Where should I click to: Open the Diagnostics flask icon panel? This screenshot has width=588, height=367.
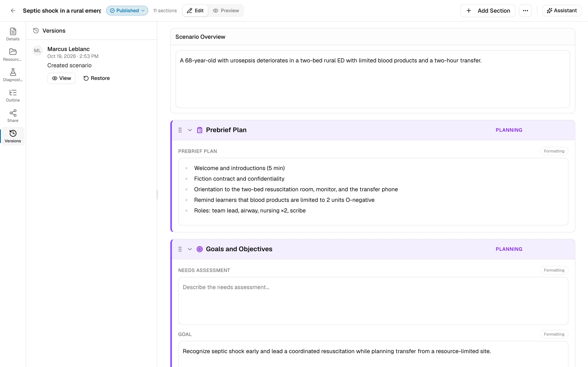[13, 75]
